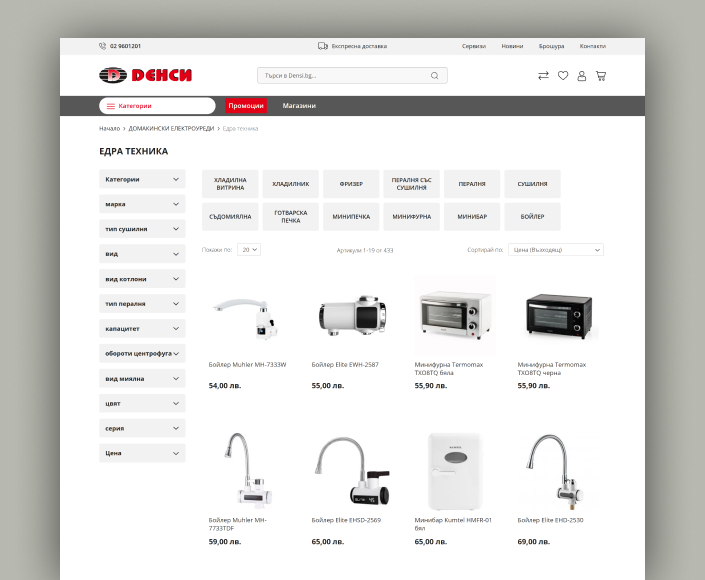Expand the цвят filter

click(142, 403)
